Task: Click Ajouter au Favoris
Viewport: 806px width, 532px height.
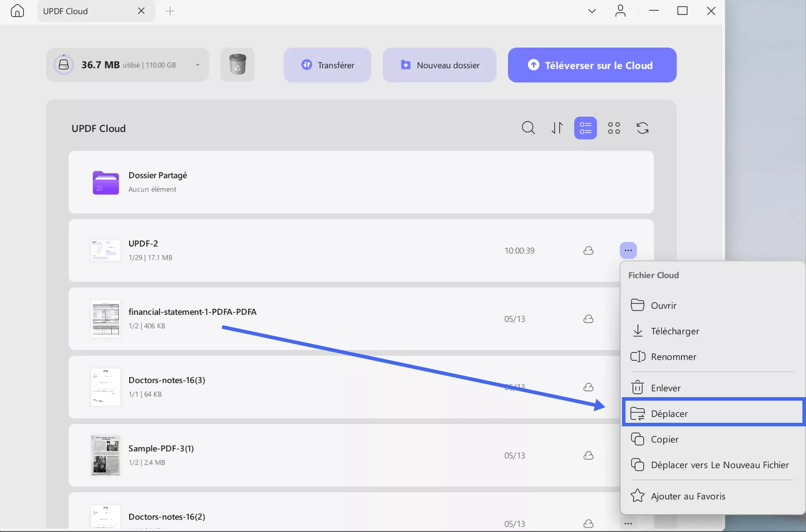Action: tap(713, 496)
